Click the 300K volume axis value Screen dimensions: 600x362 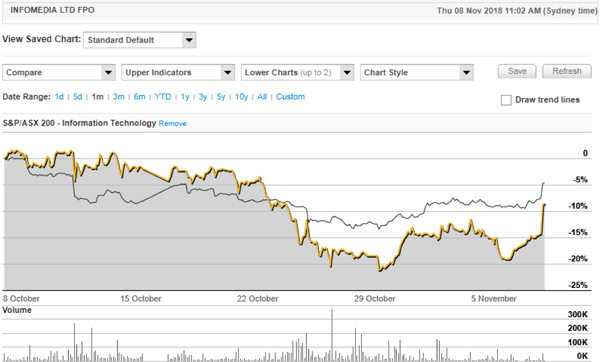point(577,314)
